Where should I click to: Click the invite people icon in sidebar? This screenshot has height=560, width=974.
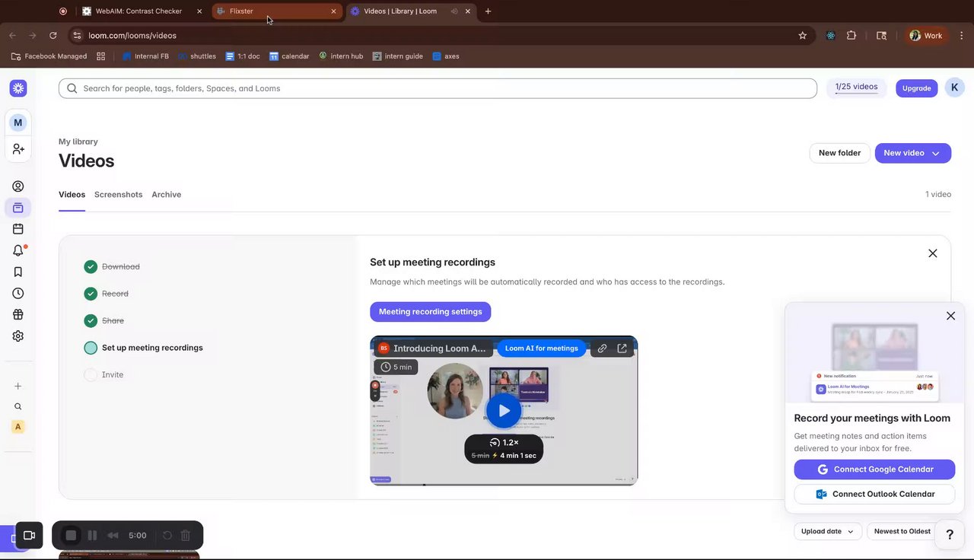[x=18, y=149]
